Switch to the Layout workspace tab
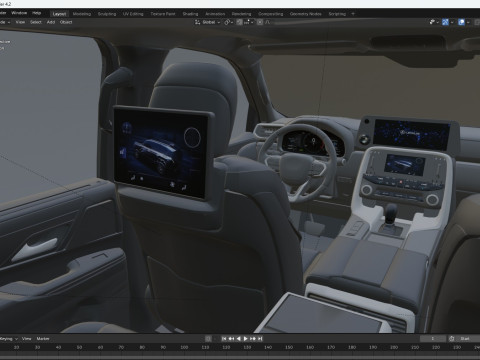 click(x=59, y=14)
